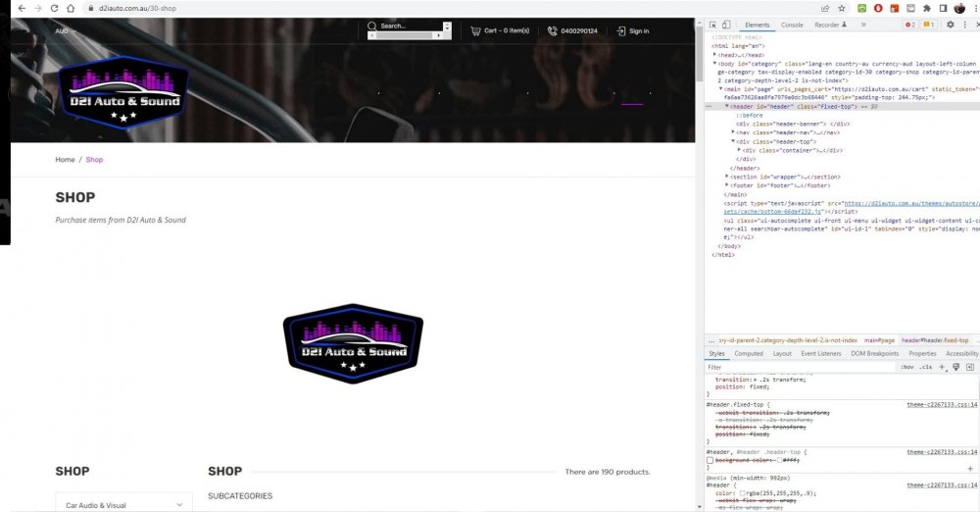The width and height of the screenshot is (980, 512).
Task: Open the Chrome profile avatar
Action: [x=959, y=8]
